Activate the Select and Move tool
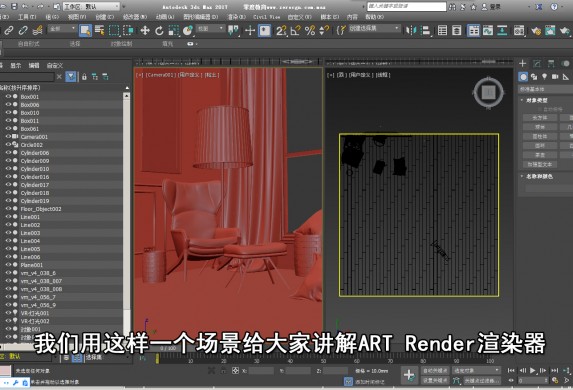Image resolution: width=573 pixels, height=390 pixels. click(x=145, y=30)
